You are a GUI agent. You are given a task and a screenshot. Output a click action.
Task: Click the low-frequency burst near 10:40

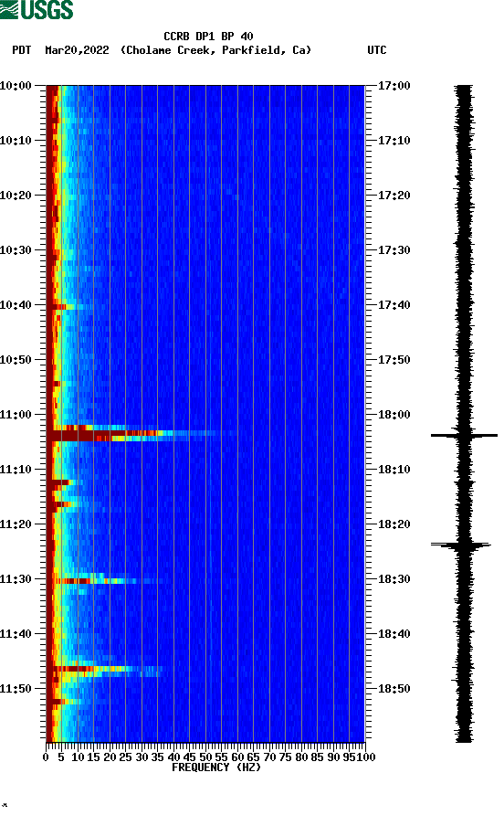coord(65,307)
